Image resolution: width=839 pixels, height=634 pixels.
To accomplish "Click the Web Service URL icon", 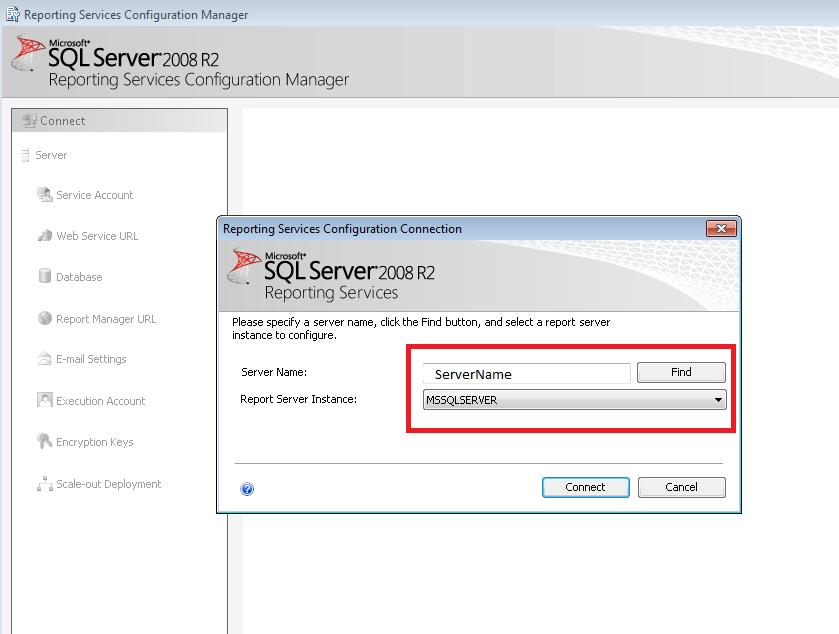I will tap(44, 236).
